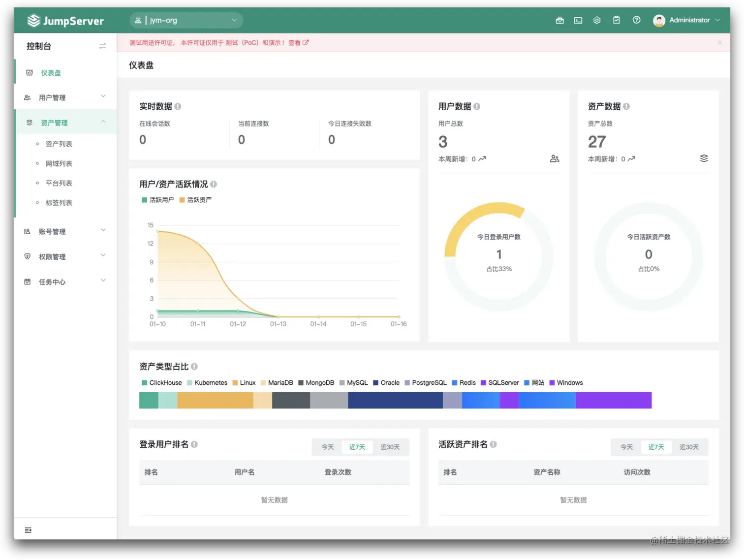
Task: Open the task clipboard icon in header
Action: [x=617, y=20]
